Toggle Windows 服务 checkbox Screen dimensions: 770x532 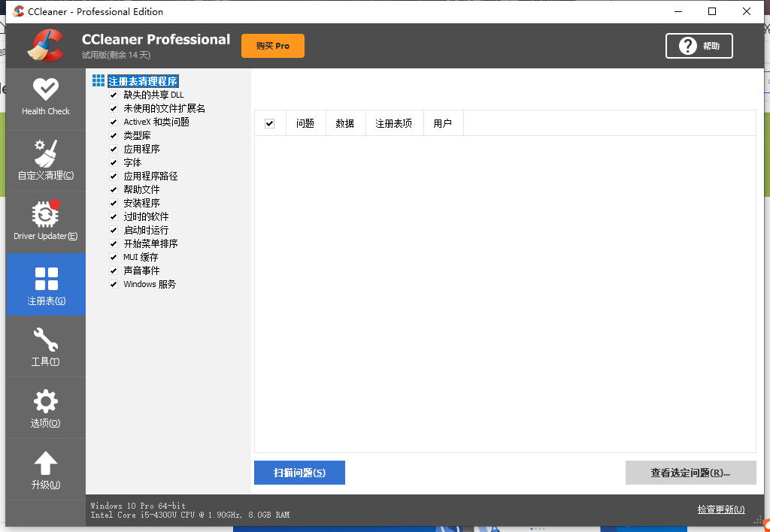click(x=114, y=284)
